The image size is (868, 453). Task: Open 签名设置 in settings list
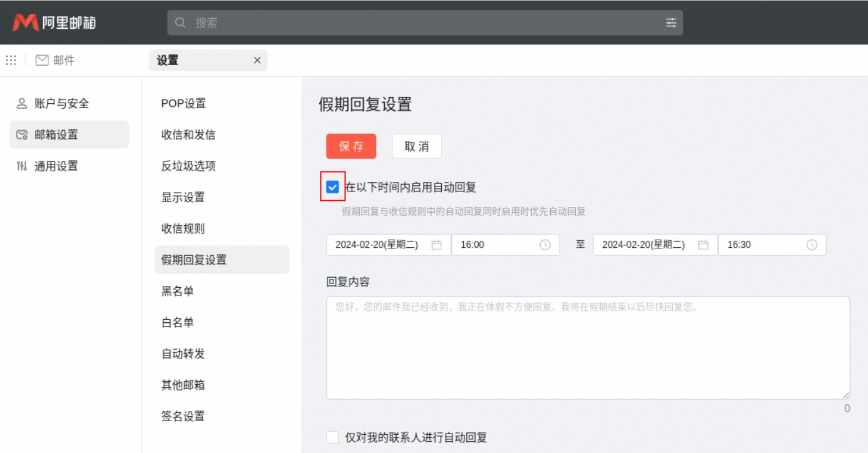coord(183,416)
